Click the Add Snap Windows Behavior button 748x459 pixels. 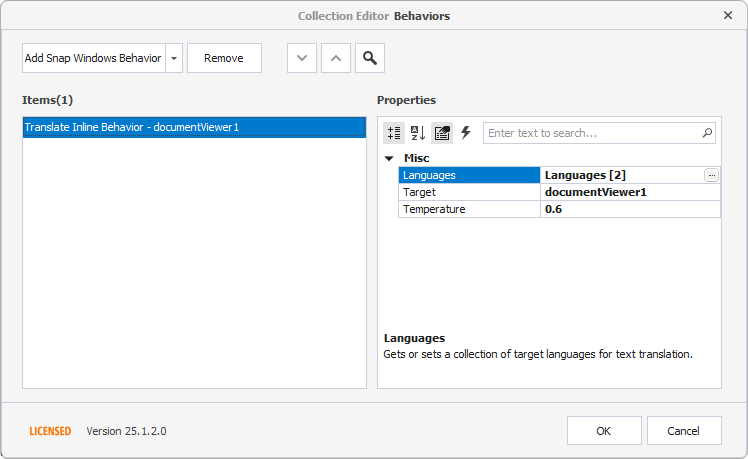tap(93, 58)
